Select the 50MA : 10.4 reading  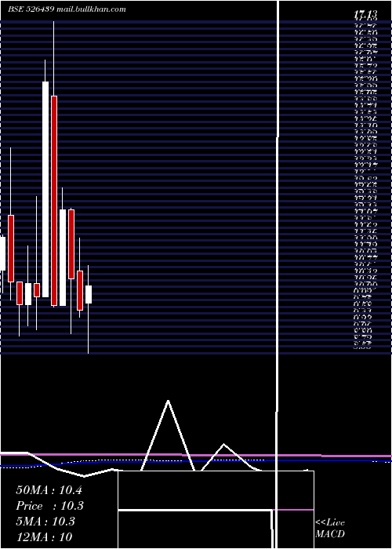(49, 490)
